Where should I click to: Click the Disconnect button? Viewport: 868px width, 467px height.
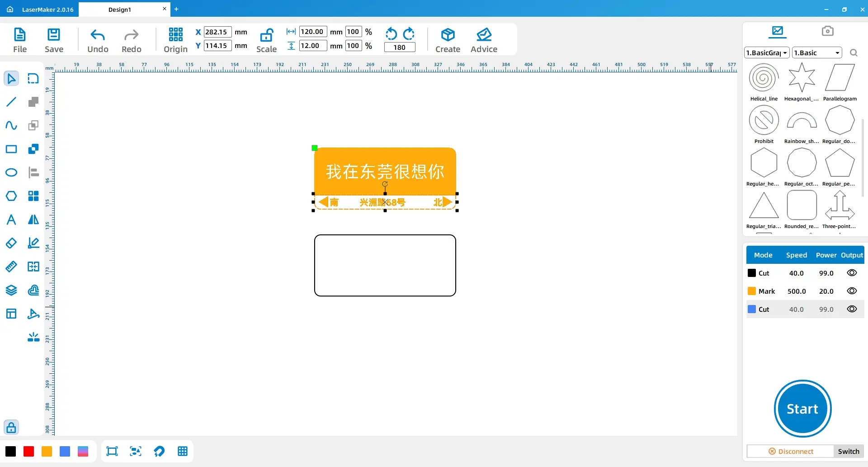(791, 451)
